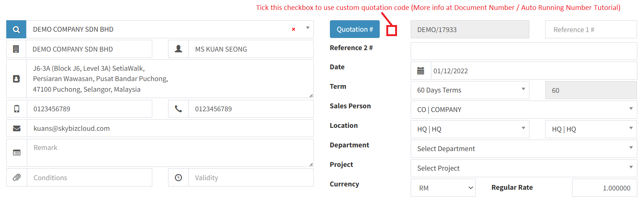Viewport: 644px width, 203px height.
Task: Click the address book icon beside address
Action: click(17, 79)
